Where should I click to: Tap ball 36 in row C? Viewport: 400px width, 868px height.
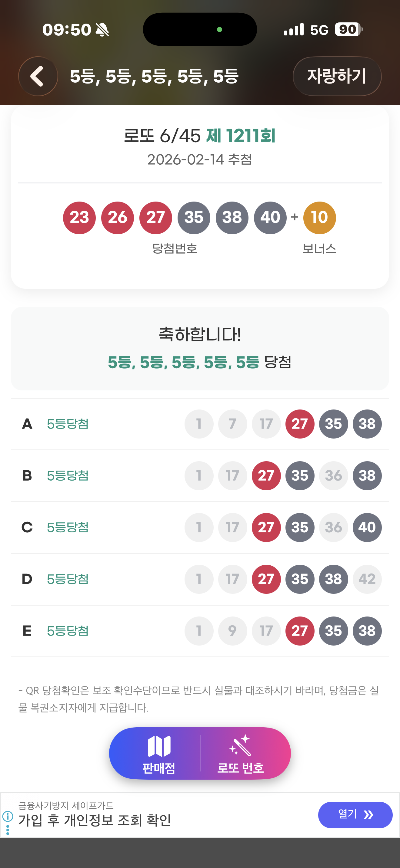pos(333,527)
